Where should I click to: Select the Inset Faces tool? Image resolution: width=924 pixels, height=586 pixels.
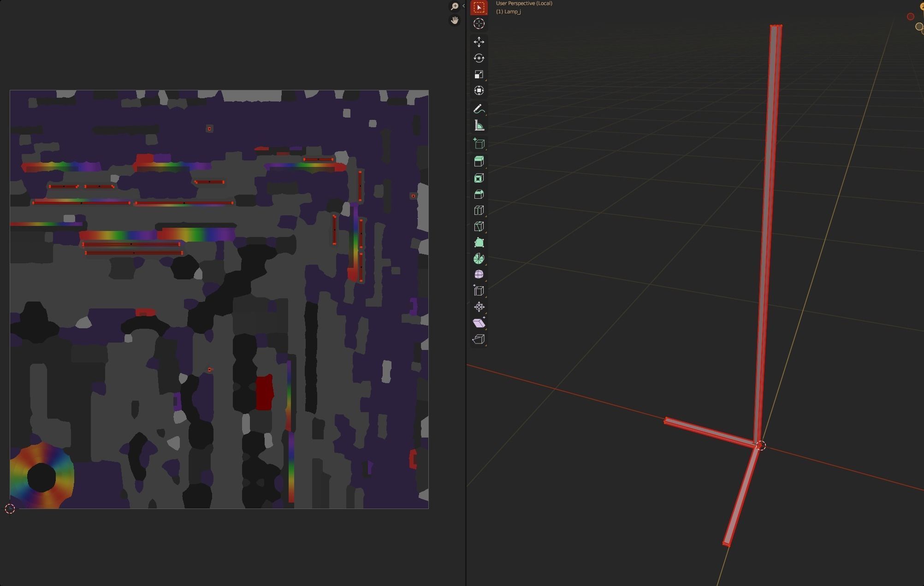[479, 178]
